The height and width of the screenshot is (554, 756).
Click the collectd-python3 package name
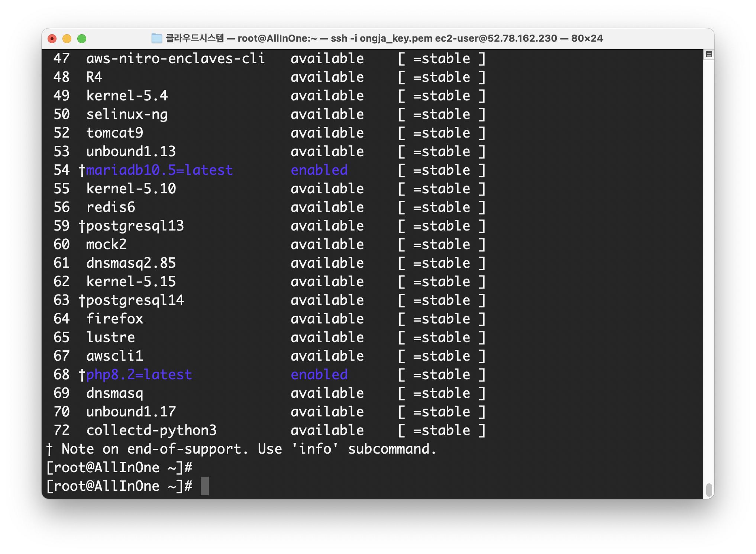click(151, 430)
